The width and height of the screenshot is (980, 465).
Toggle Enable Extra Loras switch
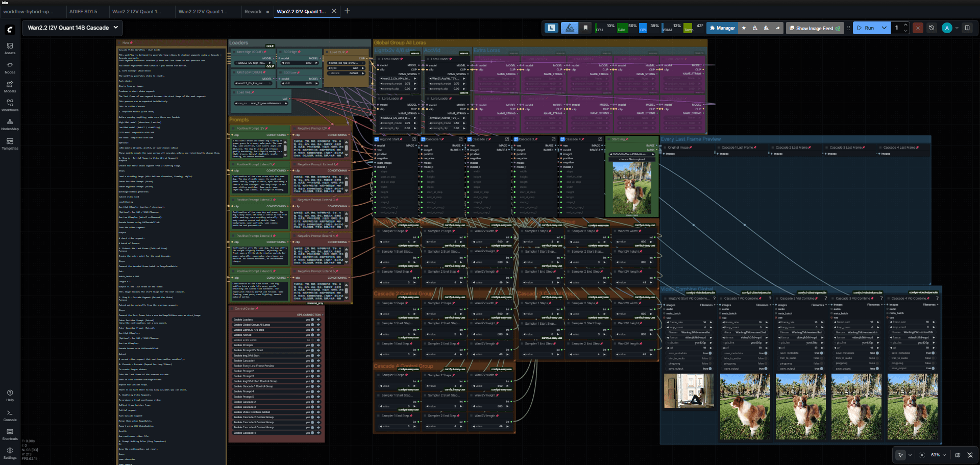[312, 340]
